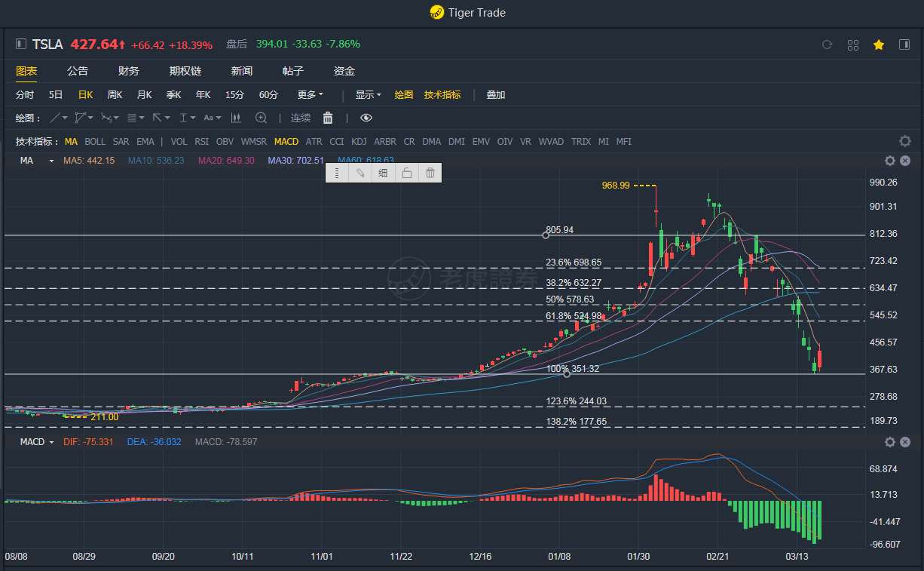Select the 15分 fifteen-minute timeframe
Screen dimensions: 924x571
(x=234, y=95)
